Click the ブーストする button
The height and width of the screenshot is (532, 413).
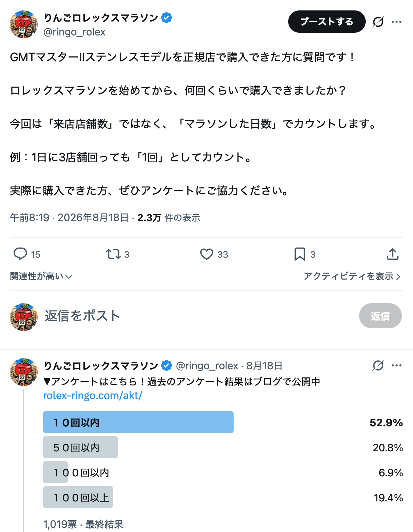(327, 22)
